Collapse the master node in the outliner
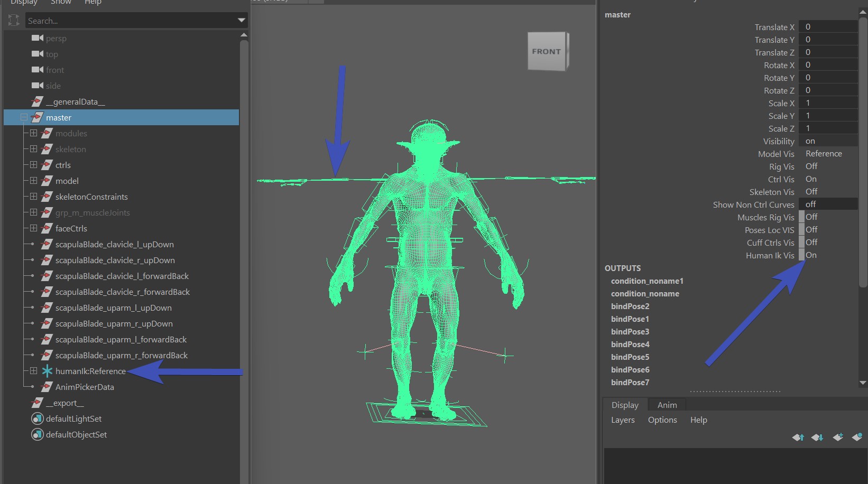 (x=24, y=117)
